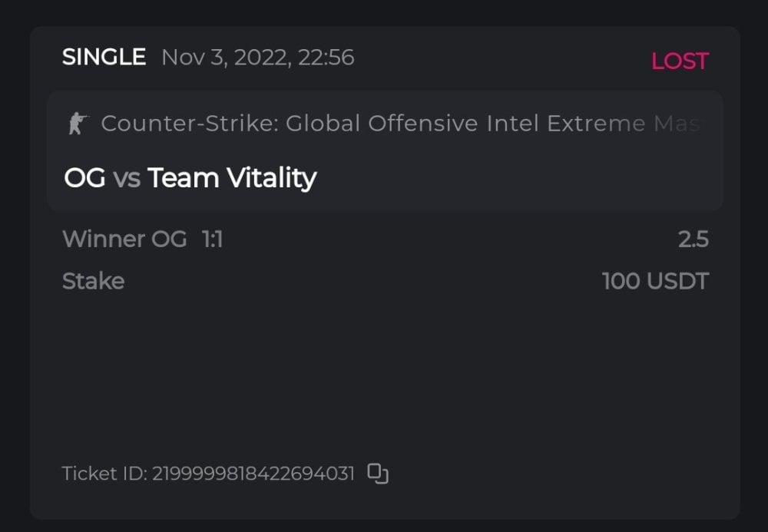This screenshot has width=768, height=532.
Task: Copy the ticket ID with the copy icon
Action: [x=378, y=474]
